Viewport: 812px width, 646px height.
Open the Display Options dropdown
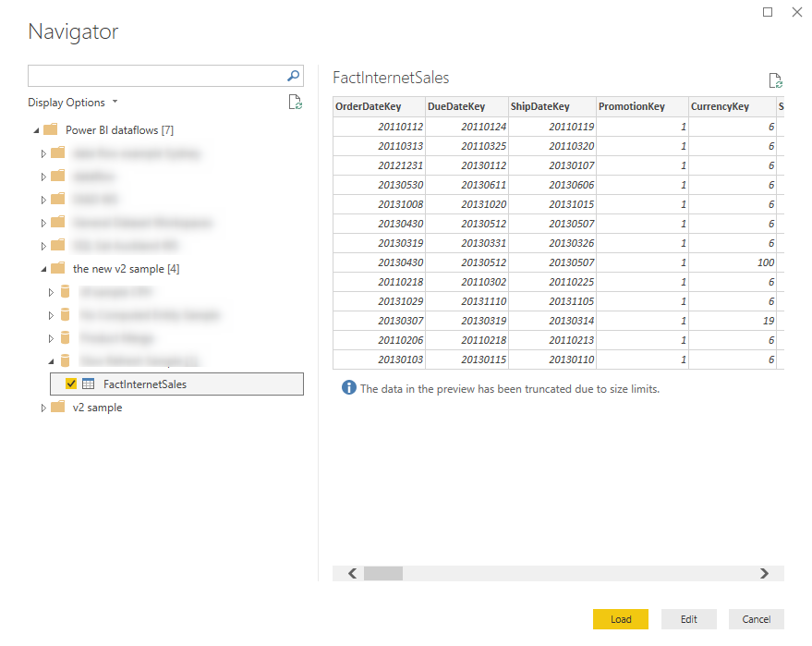coord(73,103)
